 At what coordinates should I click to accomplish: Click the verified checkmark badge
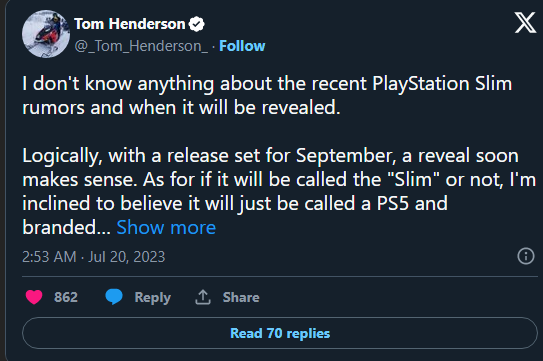tap(197, 24)
